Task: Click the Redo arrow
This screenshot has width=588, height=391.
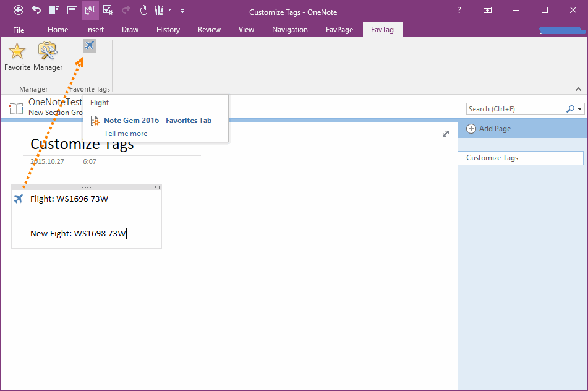Action: (126, 10)
